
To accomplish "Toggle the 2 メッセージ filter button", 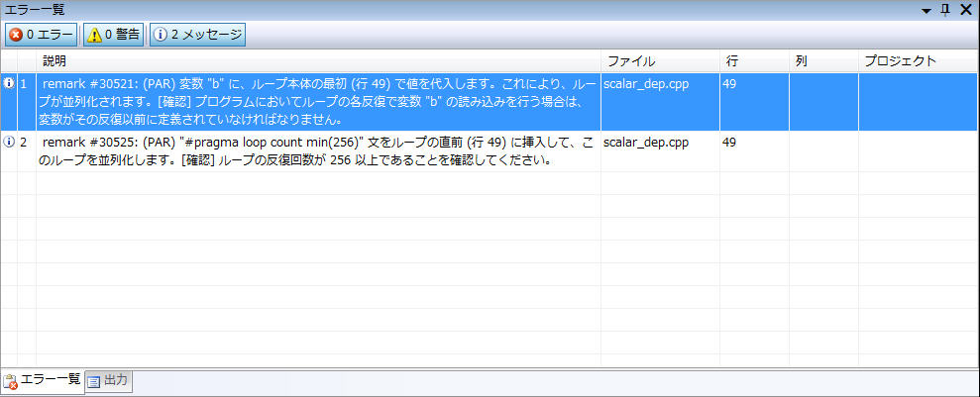I will 197,35.
